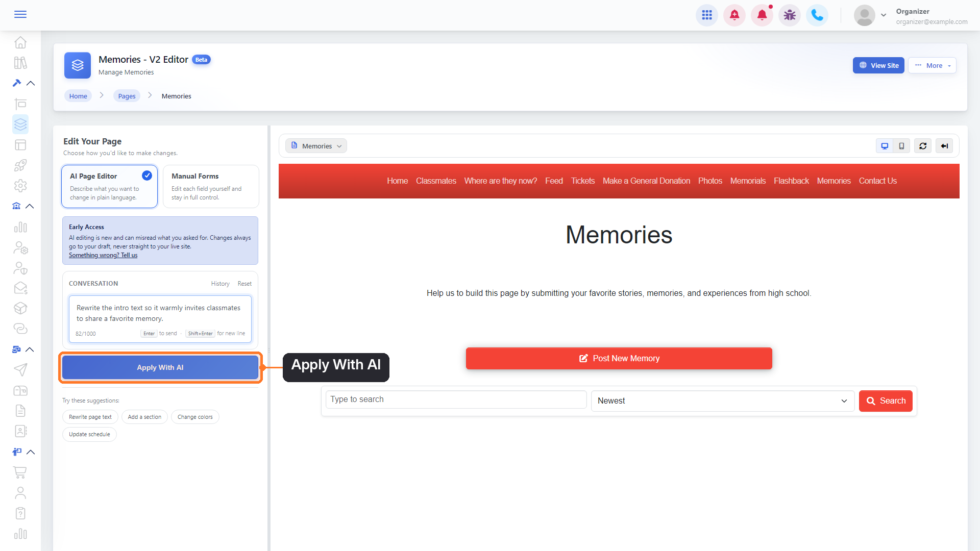Open the More actions dropdown
This screenshot has height=551, width=980.
tap(932, 65)
